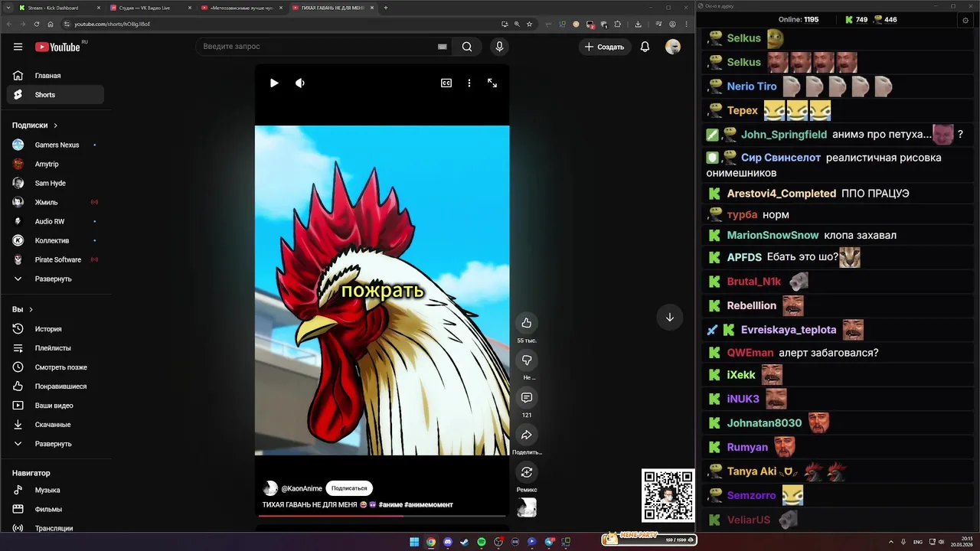Screen dimensions: 980x551
Task: Bookmark the page with the star icon
Action: (x=529, y=24)
